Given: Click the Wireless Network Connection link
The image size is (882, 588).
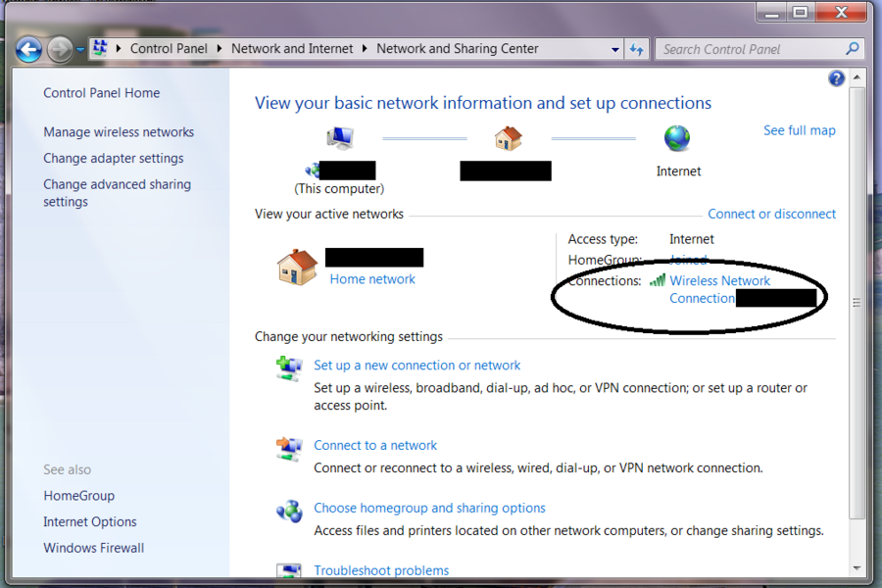Looking at the screenshot, I should [x=719, y=280].
